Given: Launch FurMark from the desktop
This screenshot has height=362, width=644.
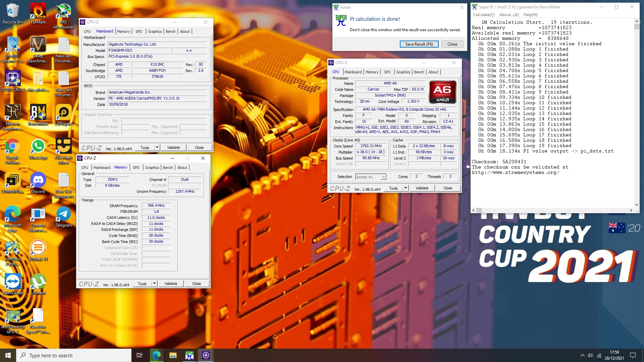Looking at the screenshot, I should point(38,14).
